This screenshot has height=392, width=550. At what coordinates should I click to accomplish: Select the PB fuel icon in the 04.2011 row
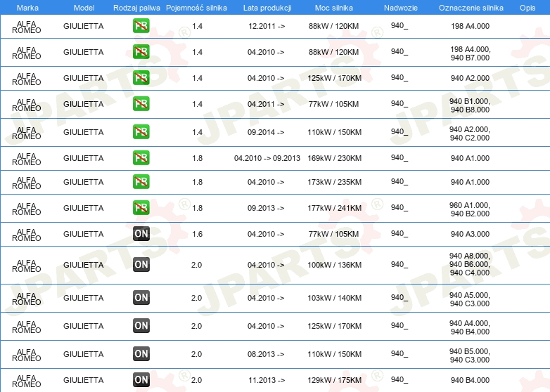141,104
